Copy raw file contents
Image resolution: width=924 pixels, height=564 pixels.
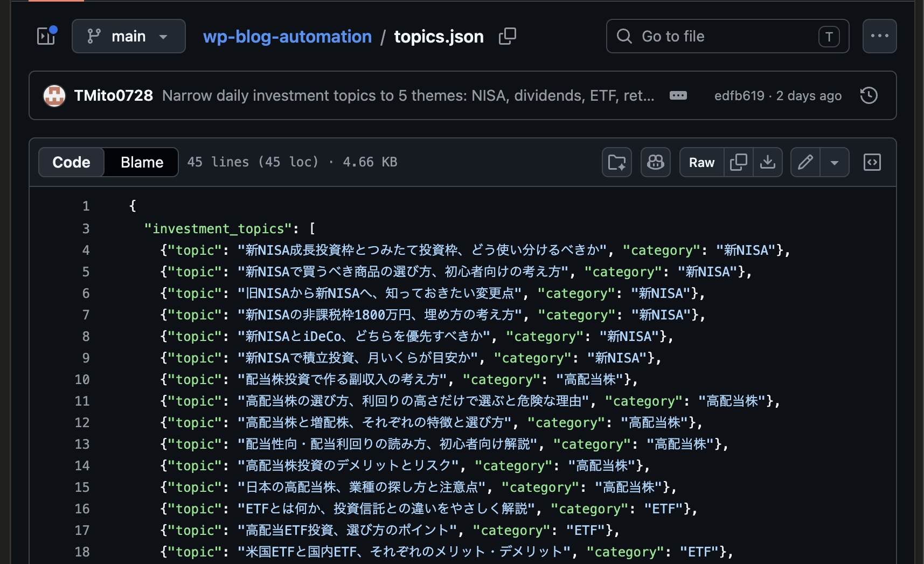[738, 162]
